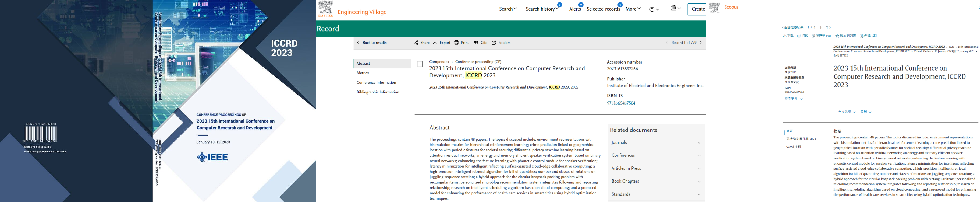This screenshot has width=980, height=202.
Task: Select Scopus 可持续发展目标 2023 side tab
Action: click(801, 139)
